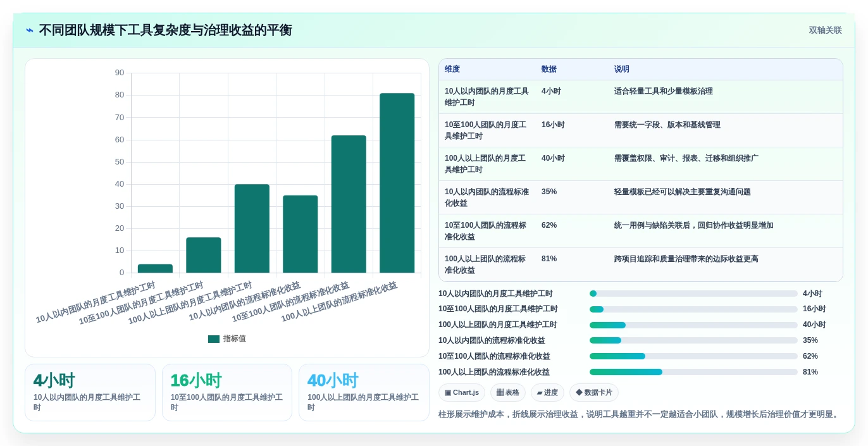The width and height of the screenshot is (868, 446).
Task: Click the 35% progress bar
Action: pyautogui.click(x=693, y=340)
